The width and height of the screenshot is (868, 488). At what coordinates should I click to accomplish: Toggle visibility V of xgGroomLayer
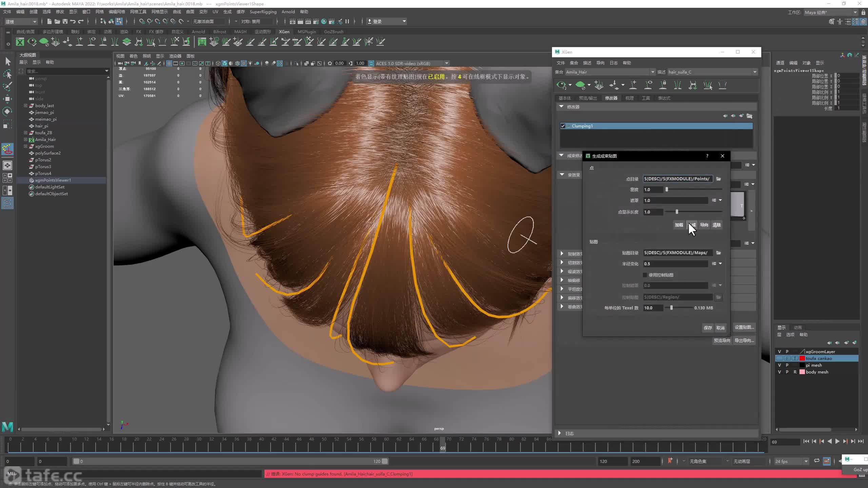[x=780, y=351]
